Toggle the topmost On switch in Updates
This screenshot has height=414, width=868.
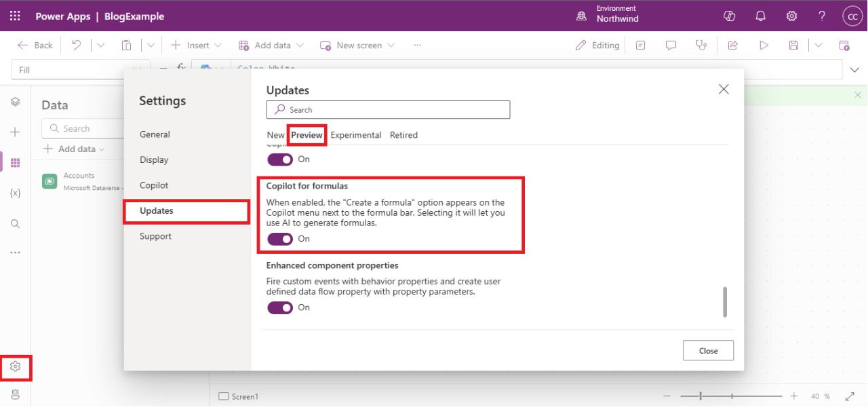[280, 159]
